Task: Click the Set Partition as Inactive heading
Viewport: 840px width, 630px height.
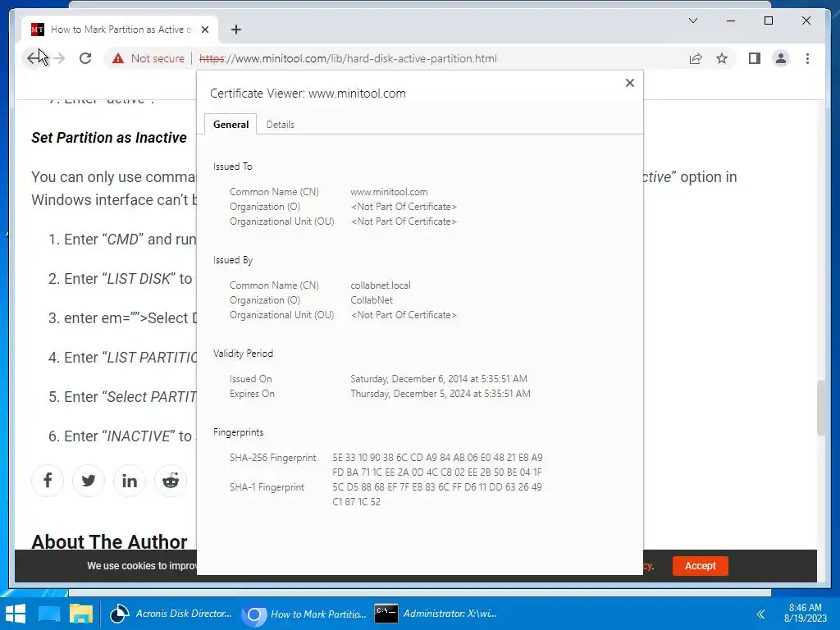Action: tap(109, 138)
